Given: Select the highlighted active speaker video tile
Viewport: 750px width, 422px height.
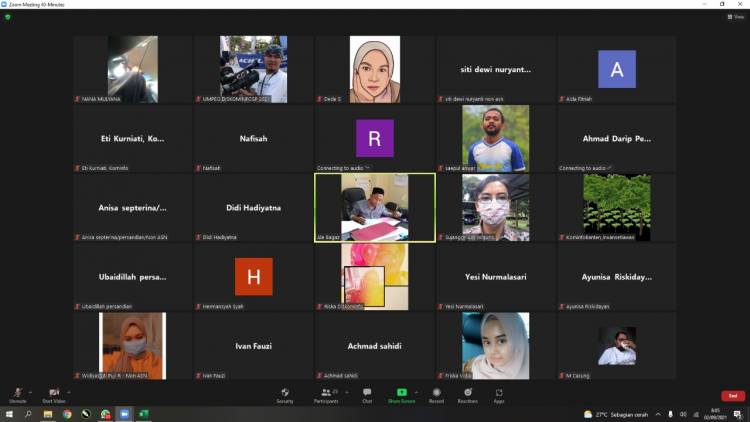Looking at the screenshot, I should click(375, 208).
